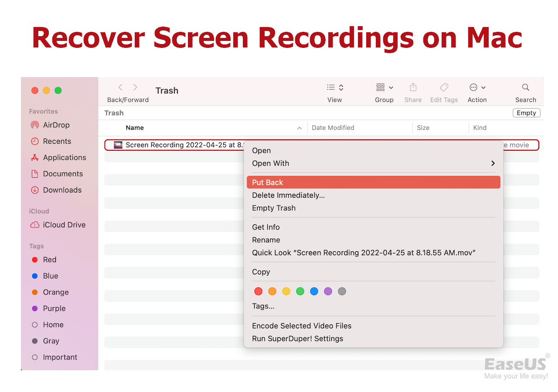Select the Purple tag in sidebar

pyautogui.click(x=54, y=308)
